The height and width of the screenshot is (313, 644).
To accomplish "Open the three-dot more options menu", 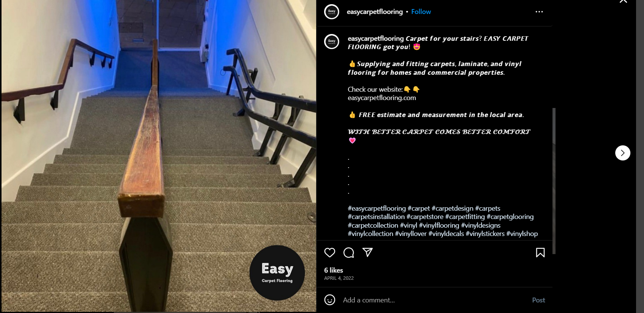I will tap(539, 12).
